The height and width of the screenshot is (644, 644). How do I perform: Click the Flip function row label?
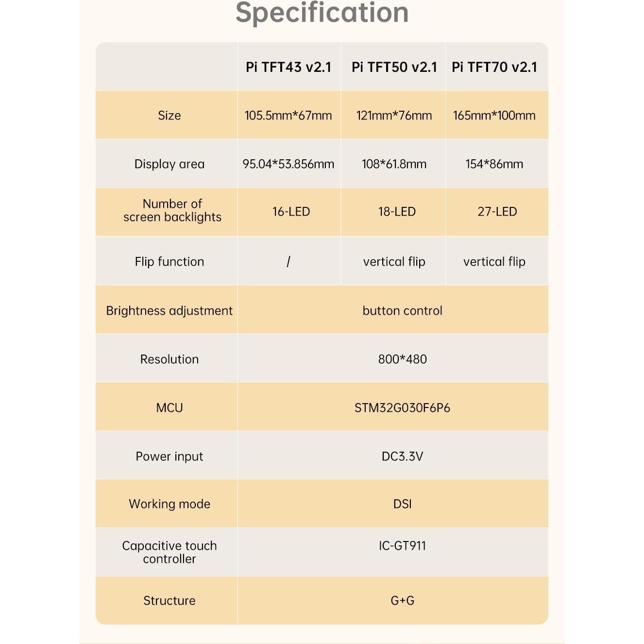(169, 262)
